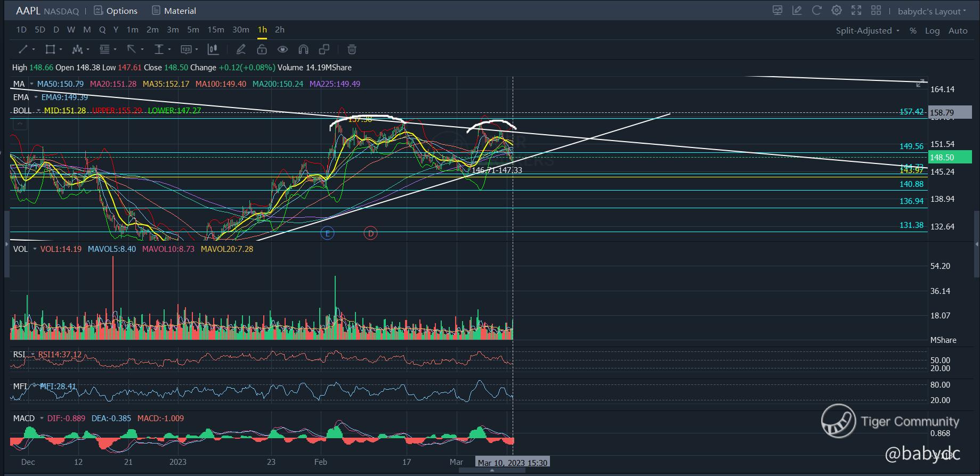Image resolution: width=980 pixels, height=476 pixels.
Task: Open the bar statistics measuring tool
Action: coord(213,50)
